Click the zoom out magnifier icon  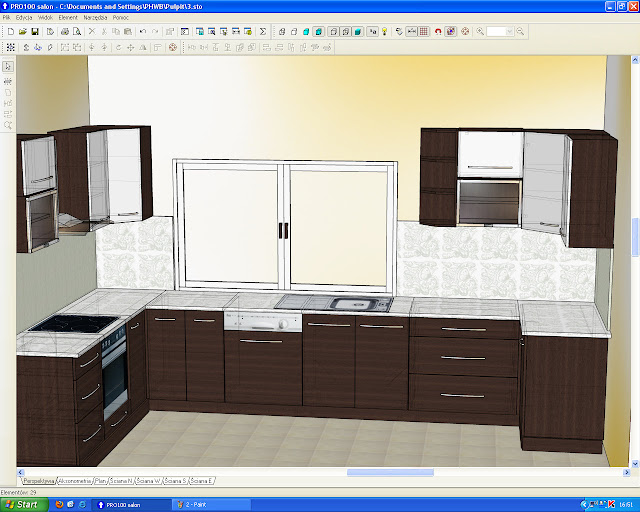pos(520,31)
